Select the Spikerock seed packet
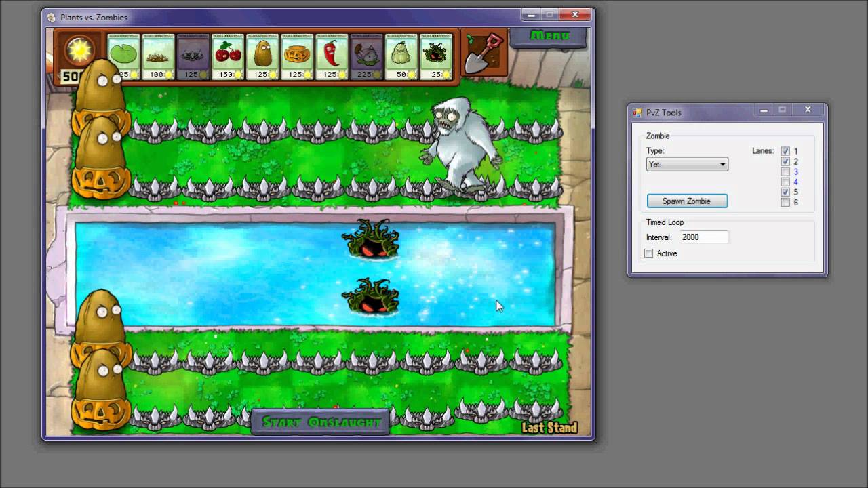This screenshot has width=868, height=488. [x=193, y=57]
